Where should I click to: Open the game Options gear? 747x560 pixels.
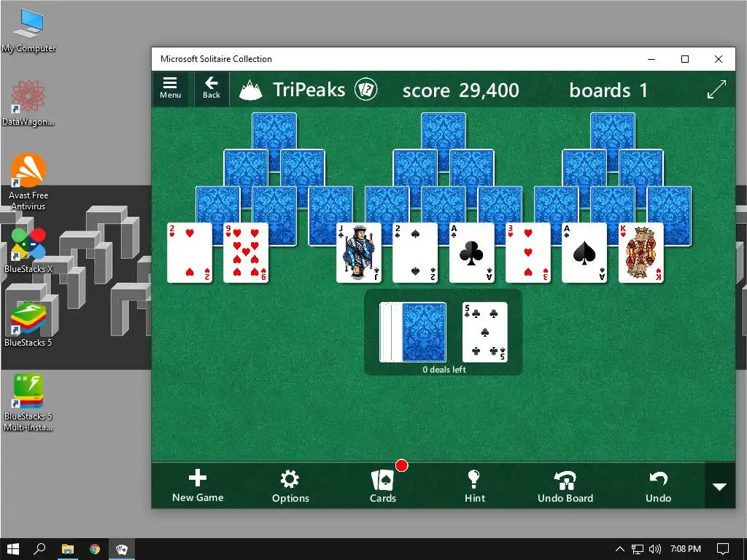pyautogui.click(x=290, y=486)
